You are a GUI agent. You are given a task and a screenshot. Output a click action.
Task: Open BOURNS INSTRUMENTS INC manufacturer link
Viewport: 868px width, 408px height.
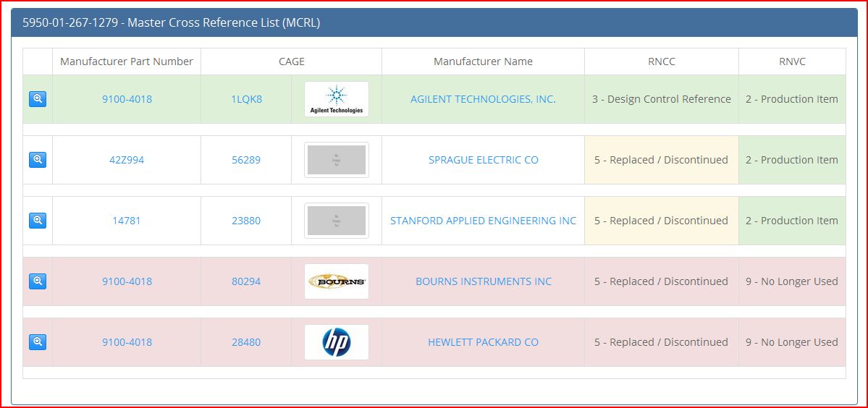(x=484, y=282)
